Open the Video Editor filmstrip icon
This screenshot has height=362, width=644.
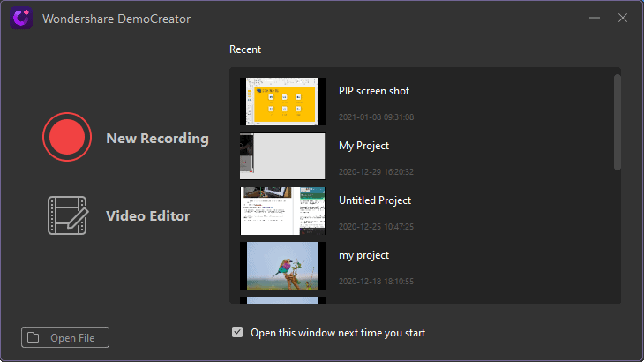[x=67, y=215]
